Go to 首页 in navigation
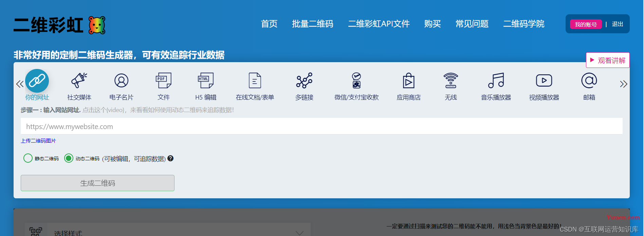The width and height of the screenshot is (644, 236). coord(269,24)
